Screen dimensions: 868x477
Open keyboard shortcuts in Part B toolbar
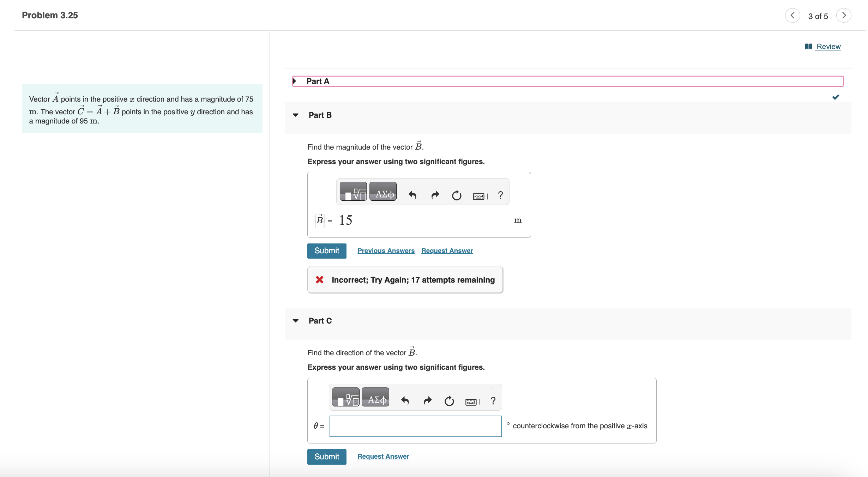point(480,196)
